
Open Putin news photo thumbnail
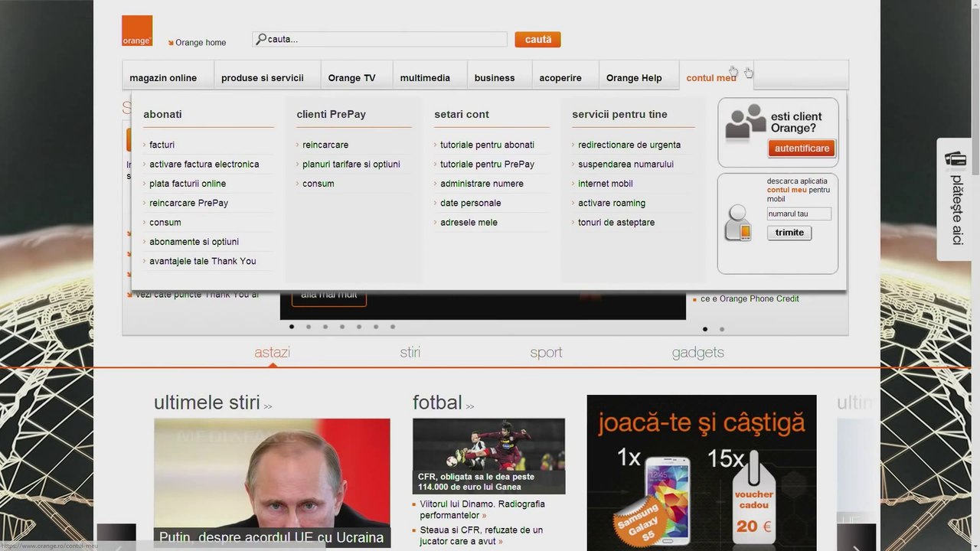tap(272, 484)
